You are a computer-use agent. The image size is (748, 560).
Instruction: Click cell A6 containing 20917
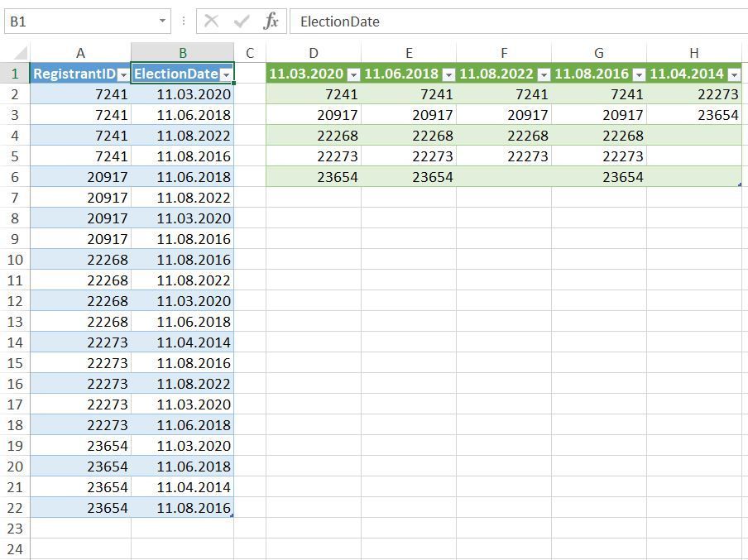point(80,177)
